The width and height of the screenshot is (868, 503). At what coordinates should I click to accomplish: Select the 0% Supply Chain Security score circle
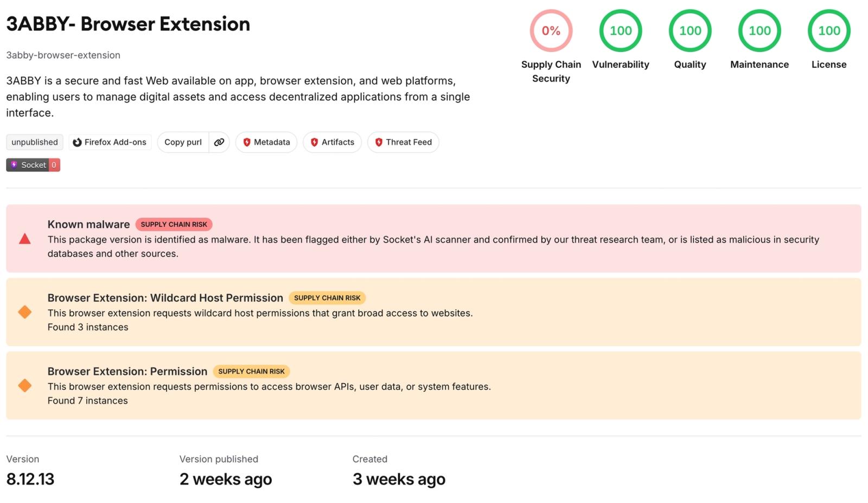(551, 31)
